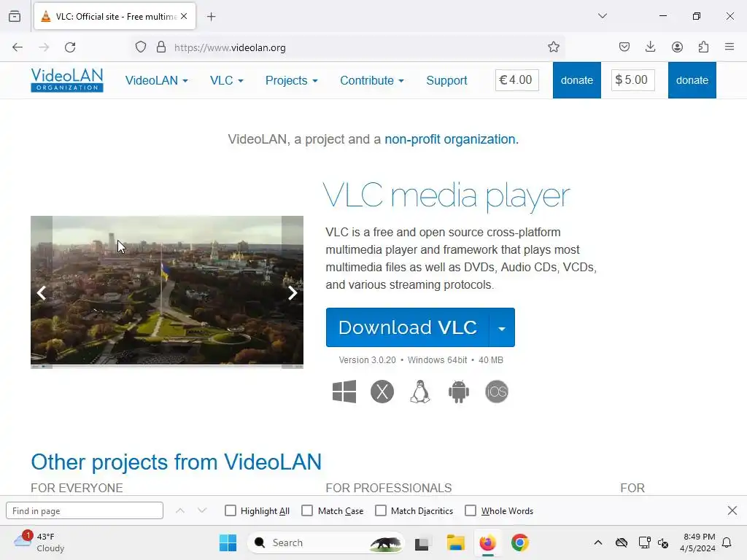Open the Download VLC dropdown arrow

coord(502,327)
